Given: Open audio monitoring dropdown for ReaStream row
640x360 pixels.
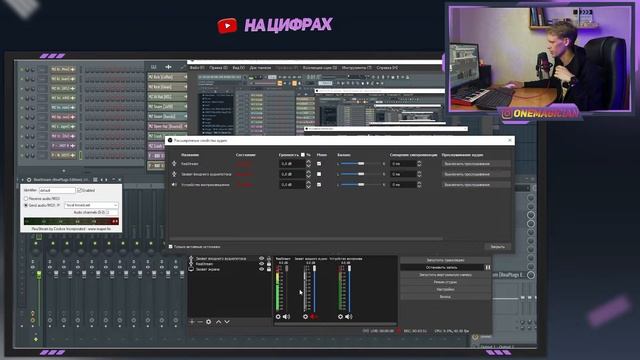Looking at the screenshot, I should [476, 164].
